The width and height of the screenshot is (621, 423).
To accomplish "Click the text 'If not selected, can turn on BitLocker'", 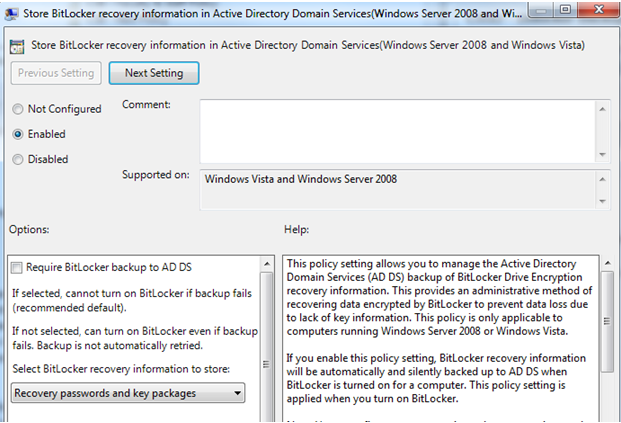I will [x=135, y=338].
